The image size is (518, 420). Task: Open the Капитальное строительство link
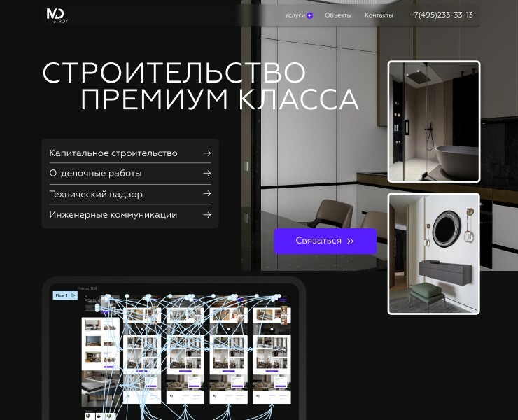pos(113,153)
